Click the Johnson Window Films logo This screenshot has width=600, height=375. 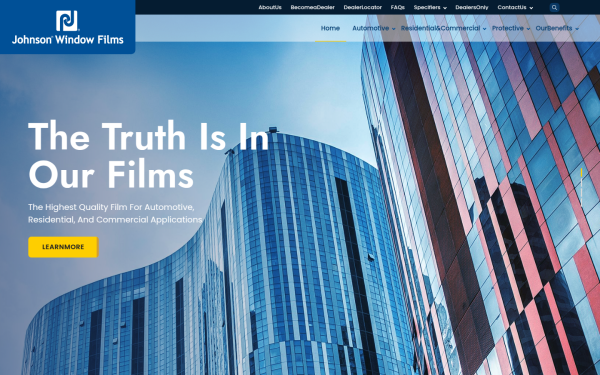click(67, 27)
